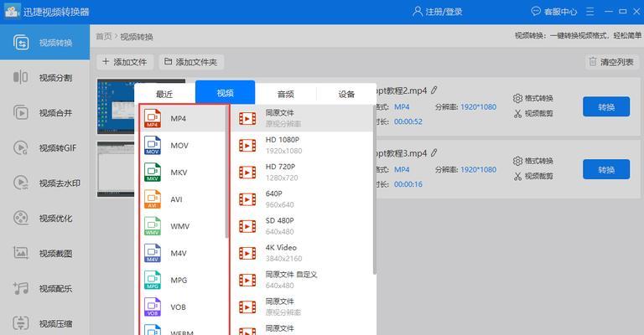644x335 pixels.
Task: Click file name ppt教程2.mp4
Action: [402, 90]
